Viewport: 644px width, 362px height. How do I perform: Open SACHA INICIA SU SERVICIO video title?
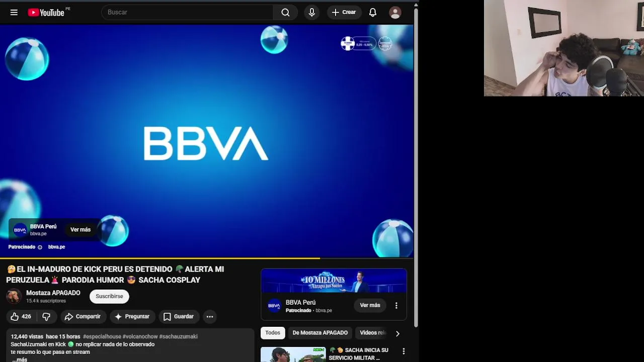[x=359, y=354]
